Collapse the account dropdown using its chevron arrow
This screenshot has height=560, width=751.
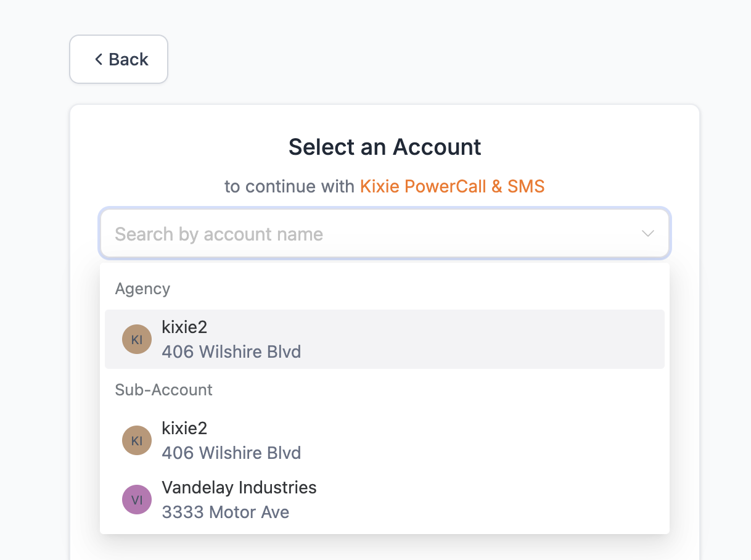(x=647, y=234)
